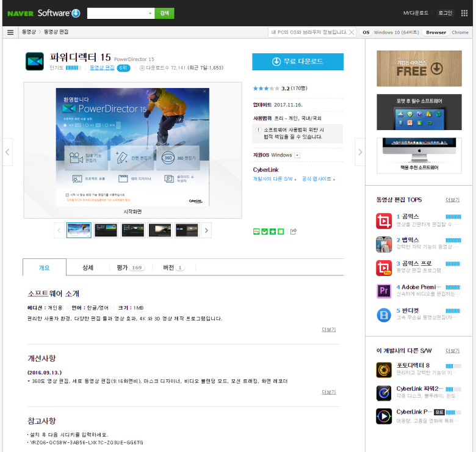
Task: Click the 동영상 편집 breadcrumb
Action: [56, 32]
